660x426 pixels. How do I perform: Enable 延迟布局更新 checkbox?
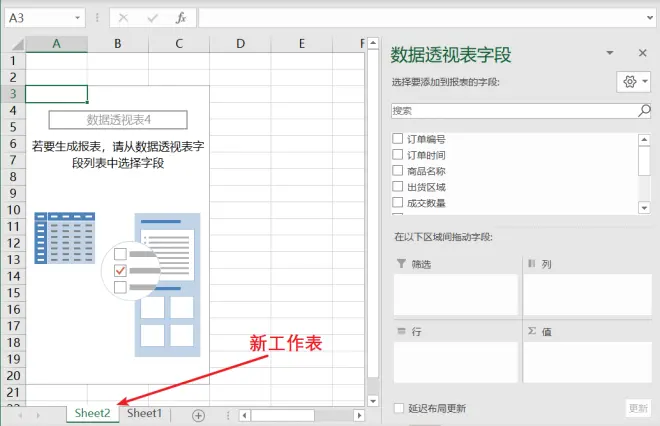[399, 408]
